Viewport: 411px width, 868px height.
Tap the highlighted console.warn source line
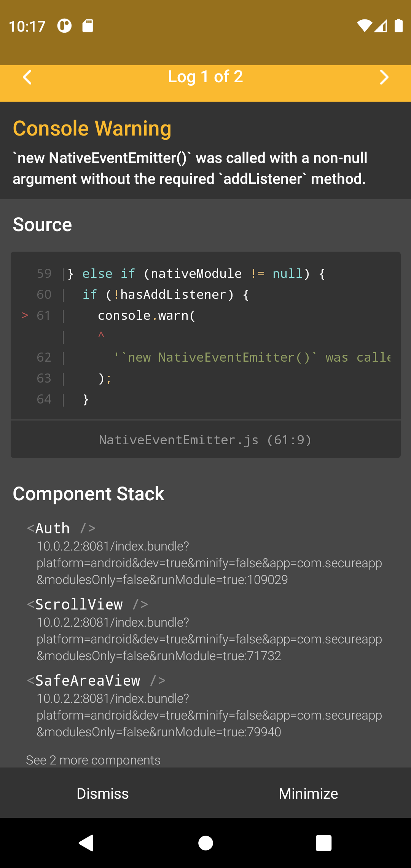point(147,315)
